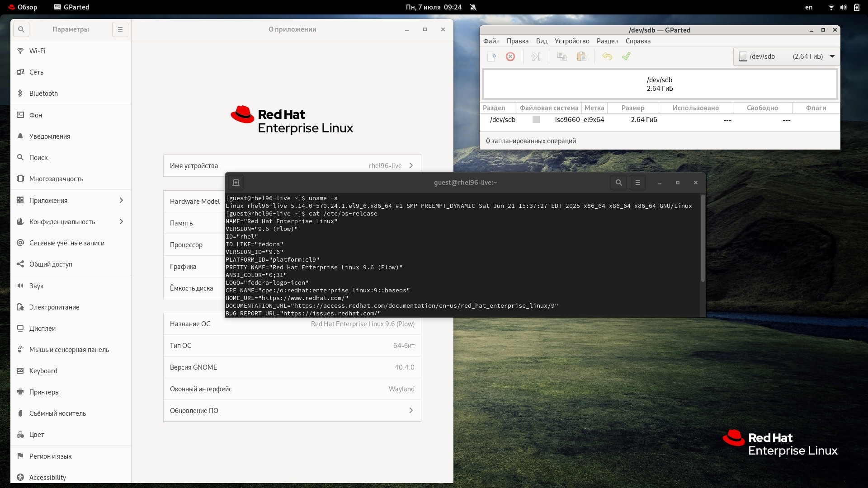Open the new tab icon in terminal header

236,183
